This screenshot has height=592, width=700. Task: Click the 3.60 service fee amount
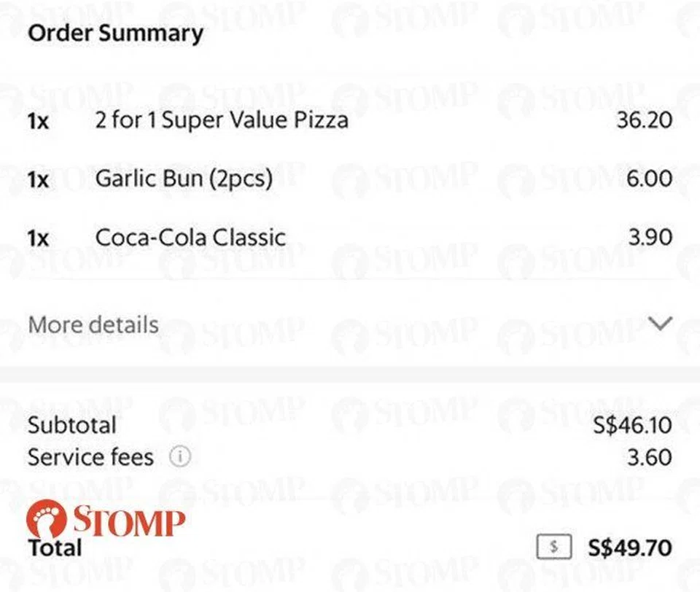click(649, 458)
